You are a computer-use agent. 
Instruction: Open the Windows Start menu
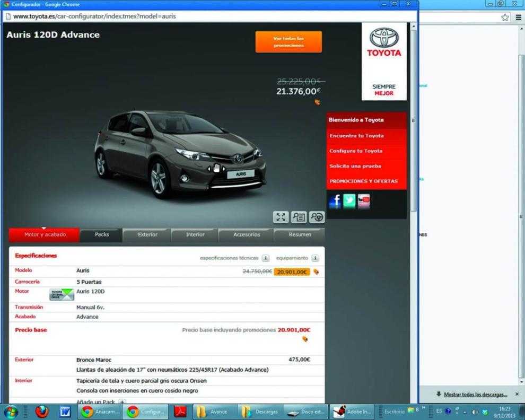coord(11,412)
